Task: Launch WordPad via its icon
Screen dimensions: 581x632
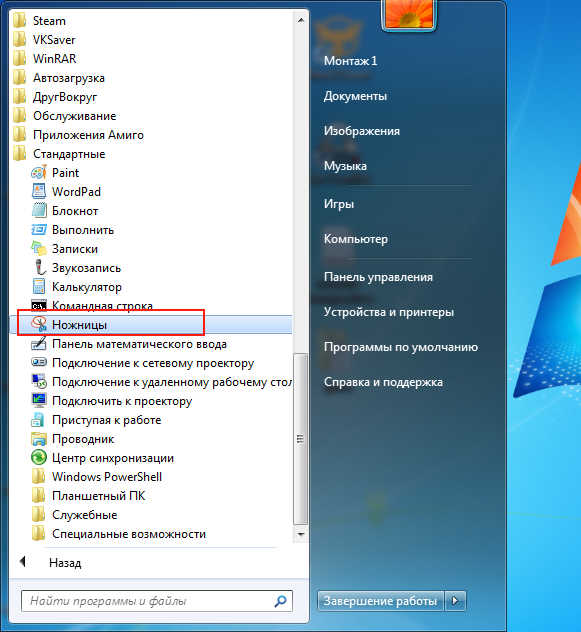Action: point(39,191)
